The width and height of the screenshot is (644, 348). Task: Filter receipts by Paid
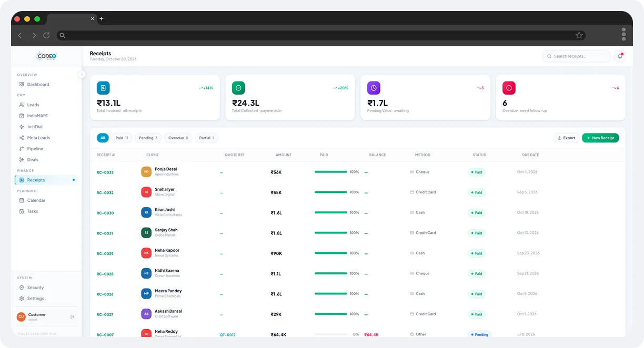pyautogui.click(x=122, y=138)
